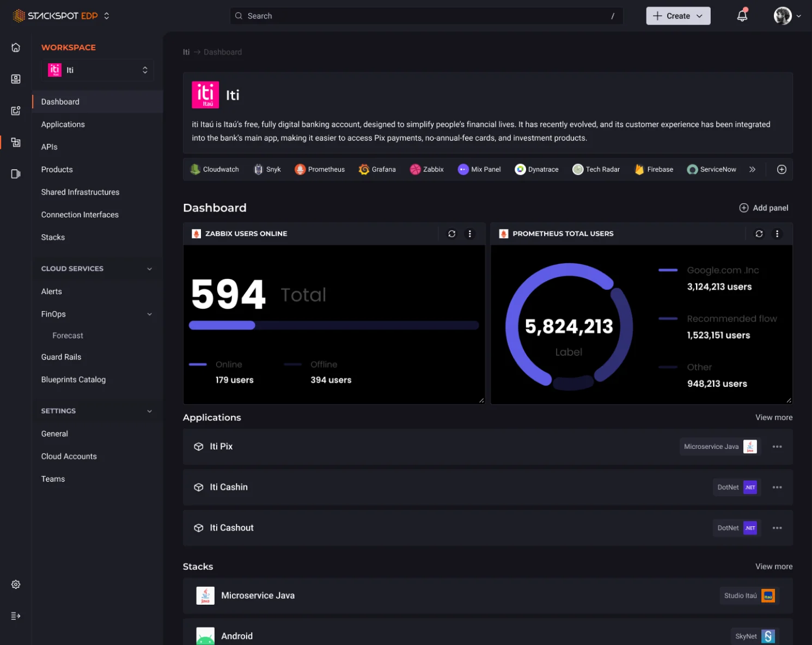Image resolution: width=812 pixels, height=645 pixels.
Task: Open the settings gear in left rail
Action: 16,584
